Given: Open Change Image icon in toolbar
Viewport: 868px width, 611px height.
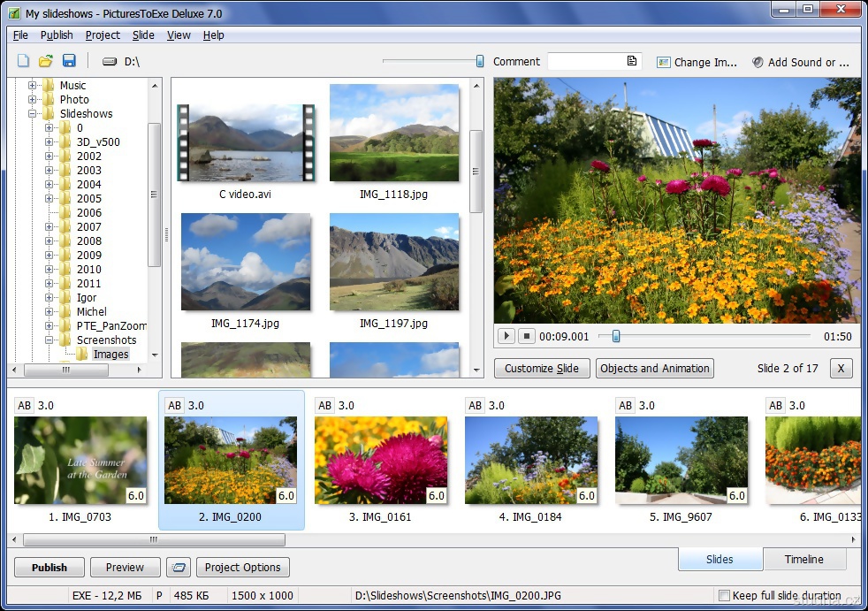Looking at the screenshot, I should coord(664,62).
